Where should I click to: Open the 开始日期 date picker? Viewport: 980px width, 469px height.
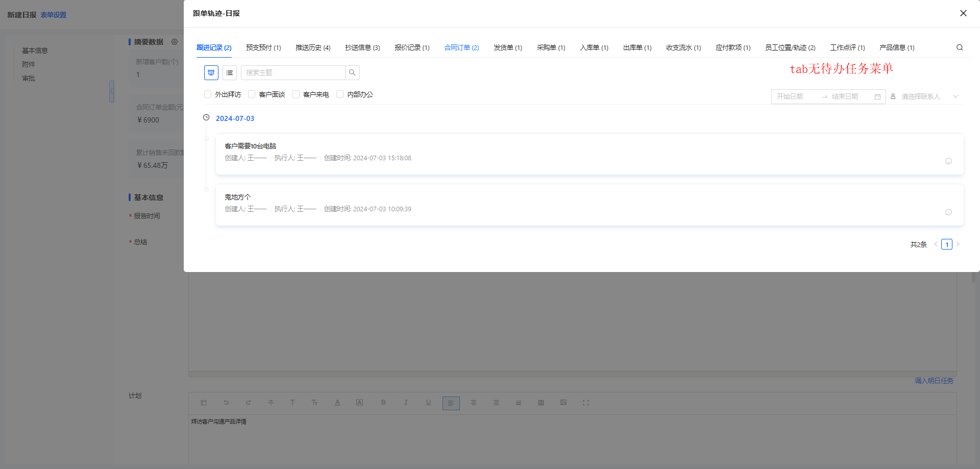pyautogui.click(x=796, y=96)
